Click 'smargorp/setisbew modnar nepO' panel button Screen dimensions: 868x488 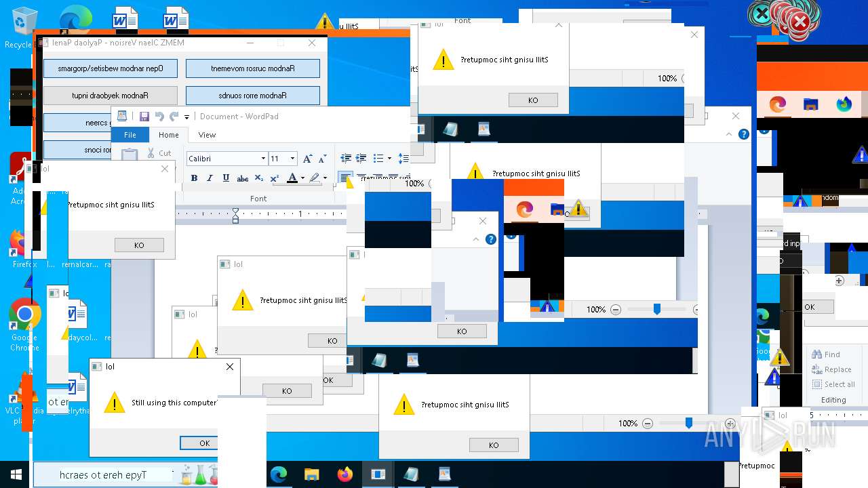point(111,68)
